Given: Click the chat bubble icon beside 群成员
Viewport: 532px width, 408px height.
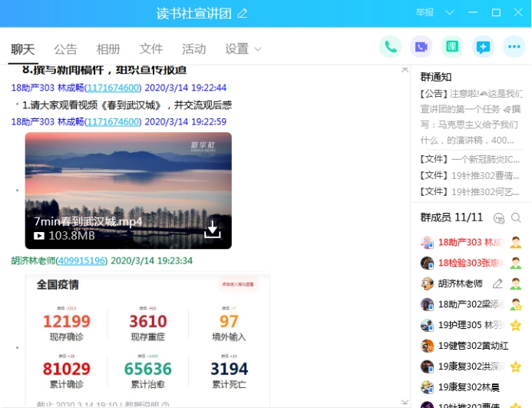Looking at the screenshot, I should click(x=499, y=218).
